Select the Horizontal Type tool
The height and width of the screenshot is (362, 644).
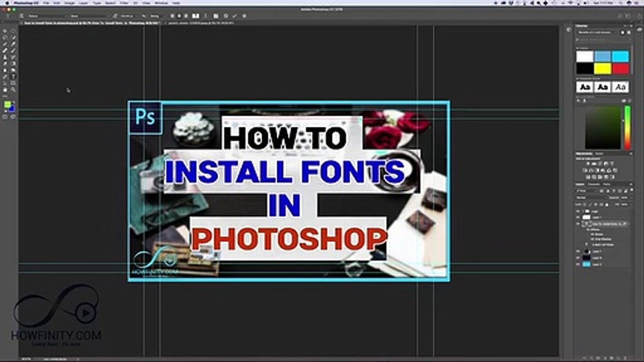tap(14, 76)
